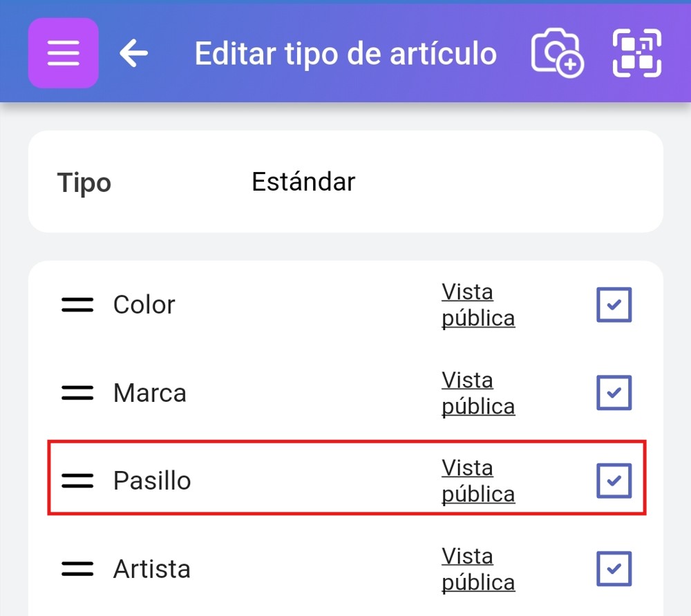Open the purple hamburger menu
The width and height of the screenshot is (691, 616).
click(63, 53)
